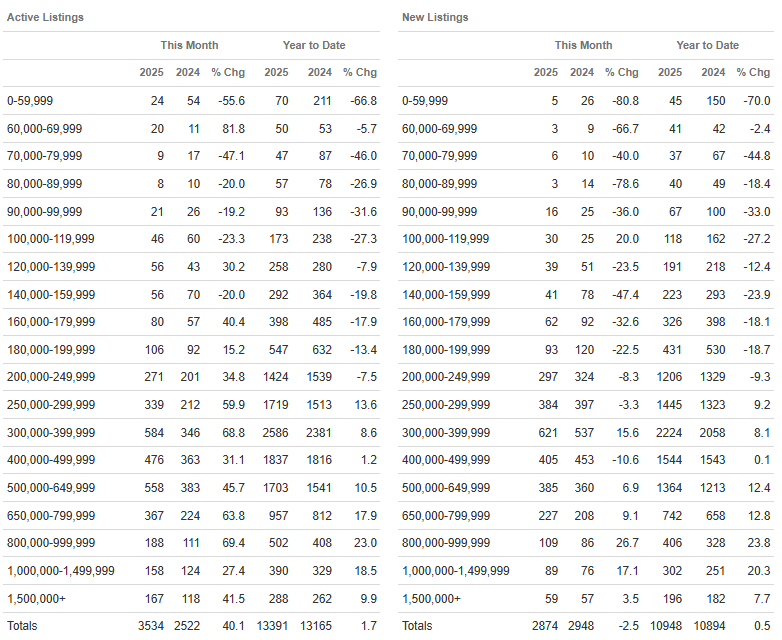The width and height of the screenshot is (782, 640).
Task: Click the Totals row label in New Listings
Action: point(417,626)
